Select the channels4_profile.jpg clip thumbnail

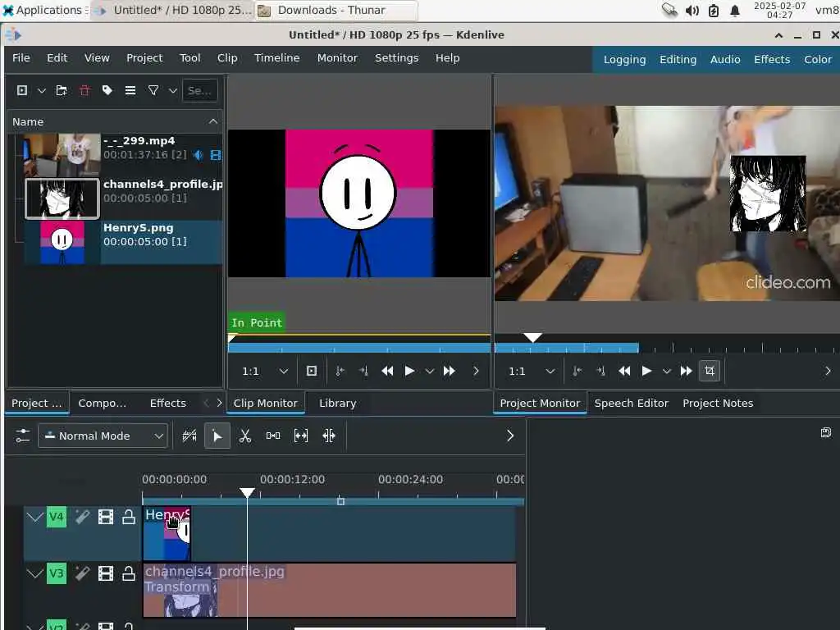pos(62,199)
